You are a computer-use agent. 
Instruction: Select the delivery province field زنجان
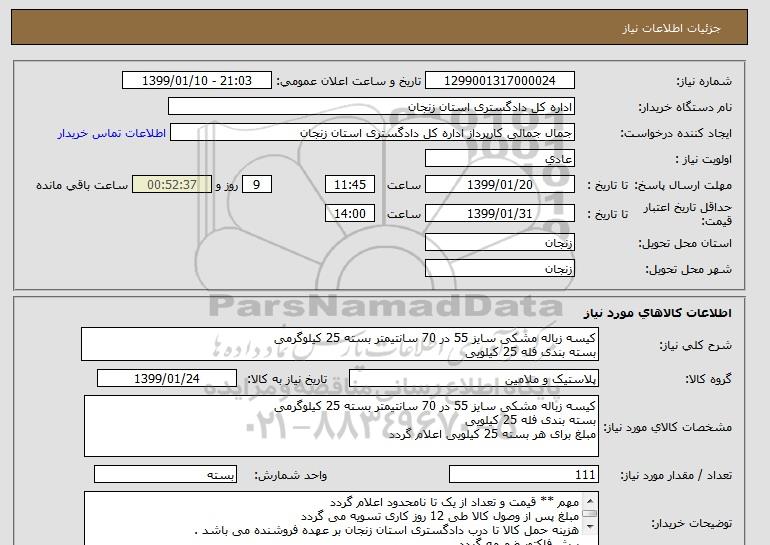(499, 243)
